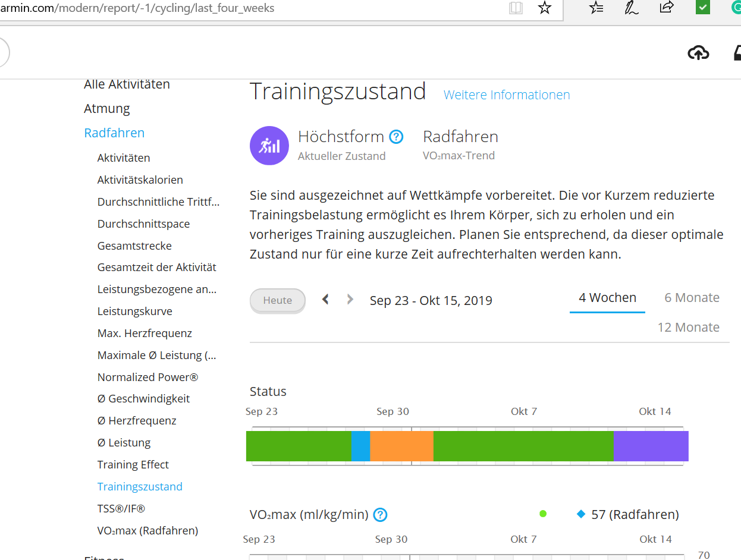Open the Training Effect report

[133, 465]
